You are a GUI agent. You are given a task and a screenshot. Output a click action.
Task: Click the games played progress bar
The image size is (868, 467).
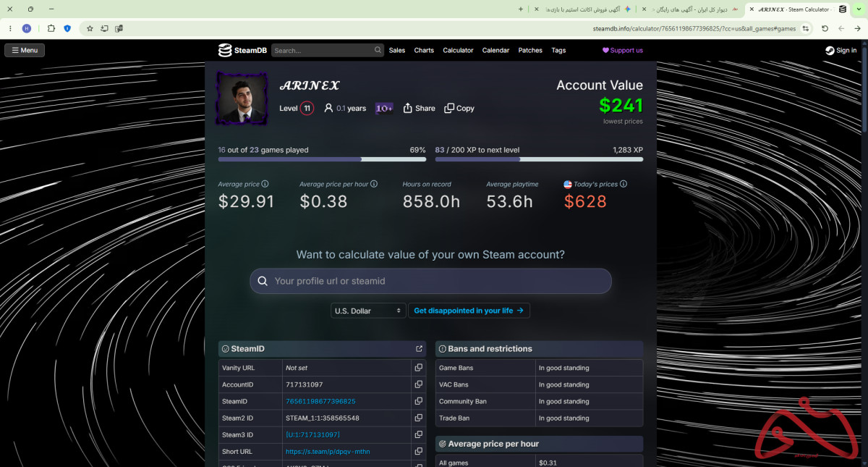pyautogui.click(x=322, y=159)
